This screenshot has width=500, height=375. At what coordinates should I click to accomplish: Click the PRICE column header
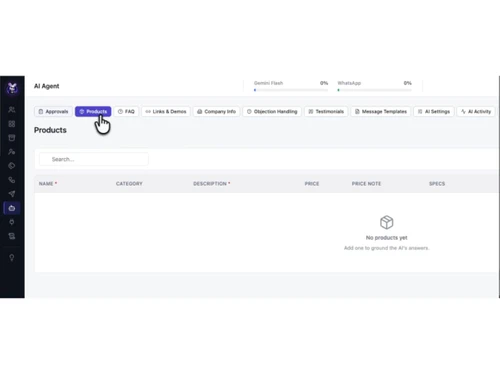[x=312, y=184]
